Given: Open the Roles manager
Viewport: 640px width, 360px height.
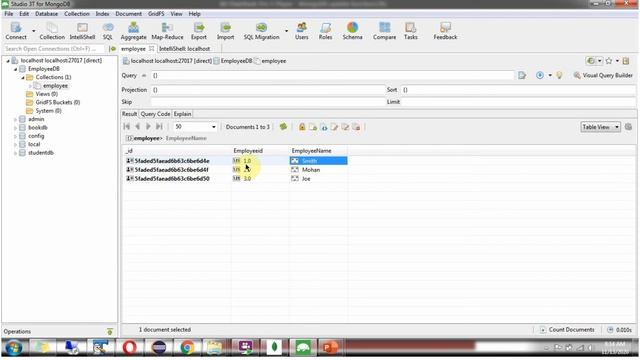Looking at the screenshot, I should 325,31.
